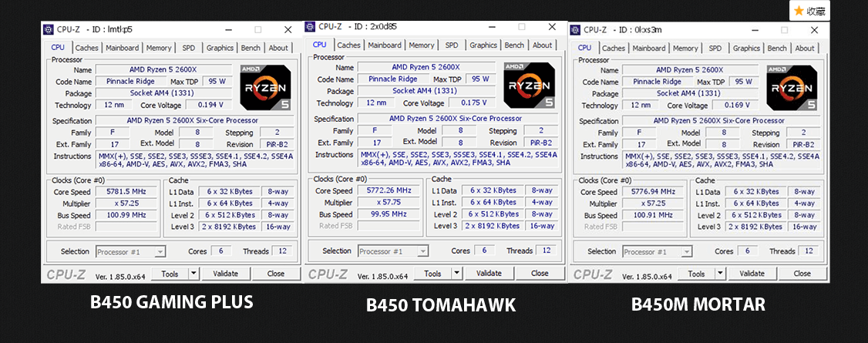Screen dimensions: 868x343
Task: Click Multiplier x 57.75 field in TOMAHAWK window
Action: click(x=389, y=203)
